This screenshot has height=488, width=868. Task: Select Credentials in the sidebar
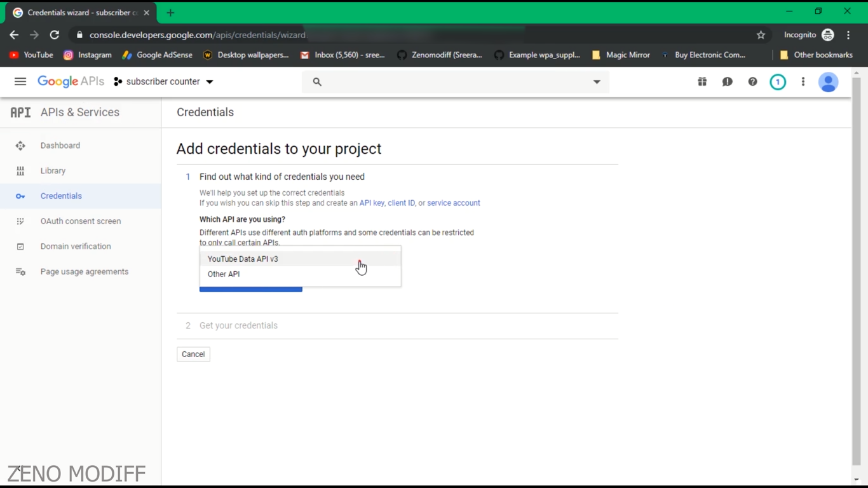pyautogui.click(x=81, y=196)
